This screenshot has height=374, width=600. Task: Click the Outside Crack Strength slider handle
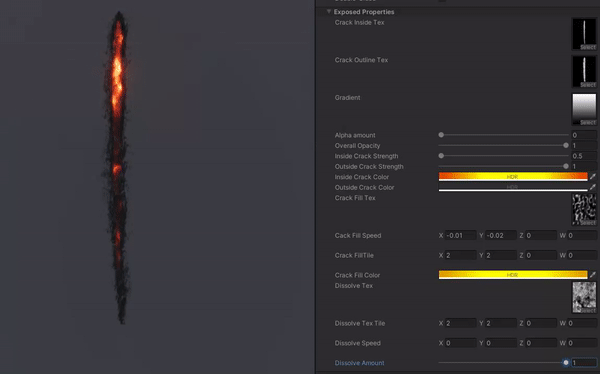coord(566,166)
